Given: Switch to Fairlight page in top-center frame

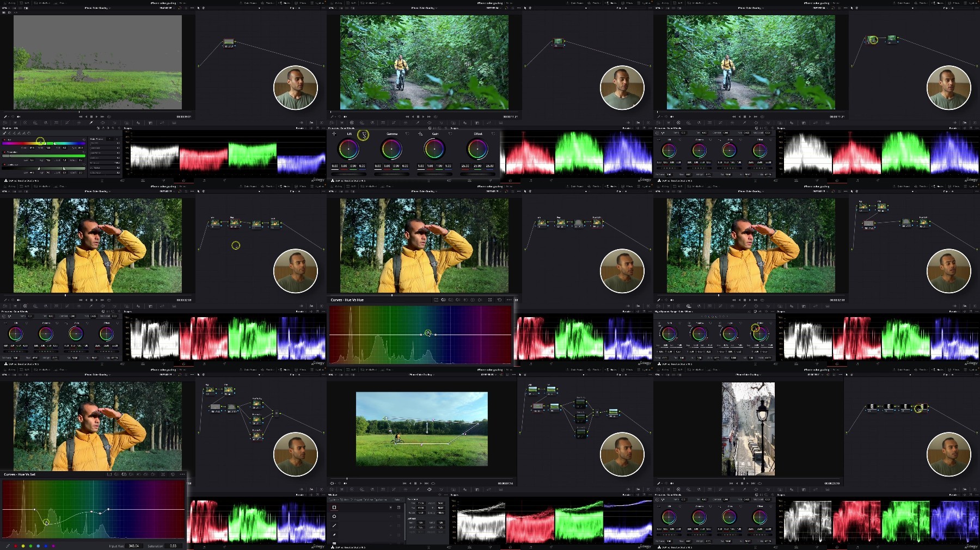Looking at the screenshot, I should (531, 181).
